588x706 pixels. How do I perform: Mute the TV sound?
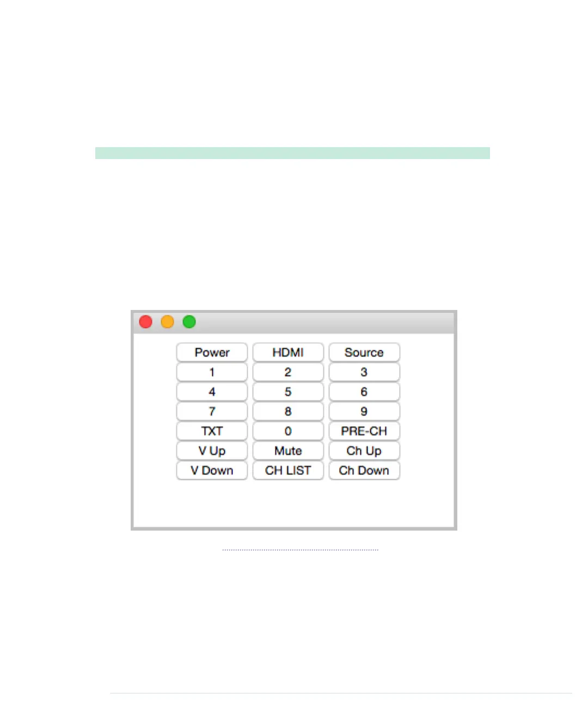[288, 451]
